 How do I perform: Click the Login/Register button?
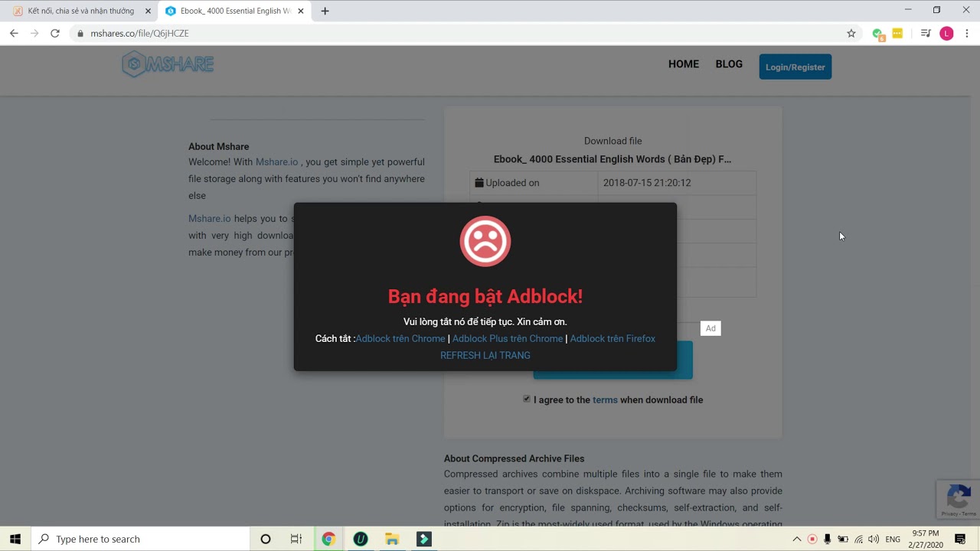(795, 67)
